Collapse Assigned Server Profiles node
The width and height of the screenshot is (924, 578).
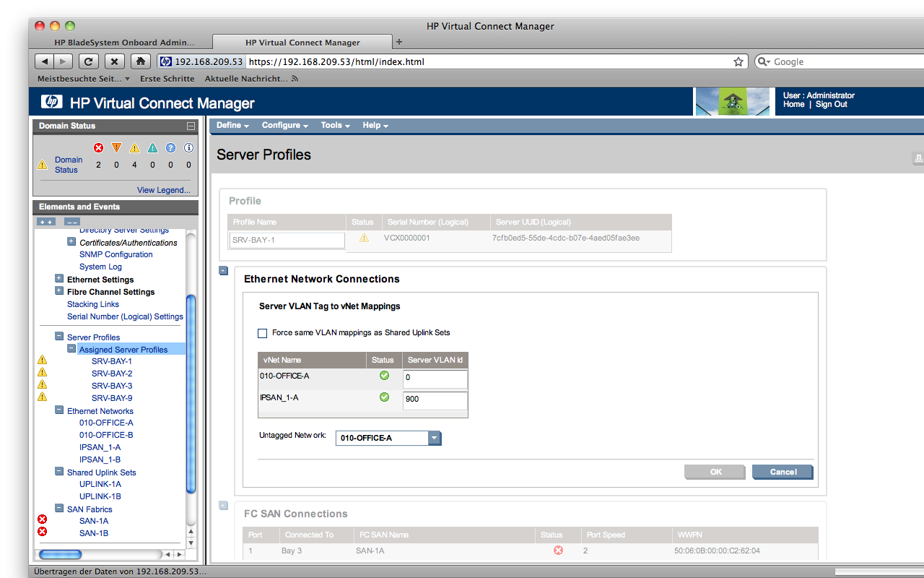(71, 349)
